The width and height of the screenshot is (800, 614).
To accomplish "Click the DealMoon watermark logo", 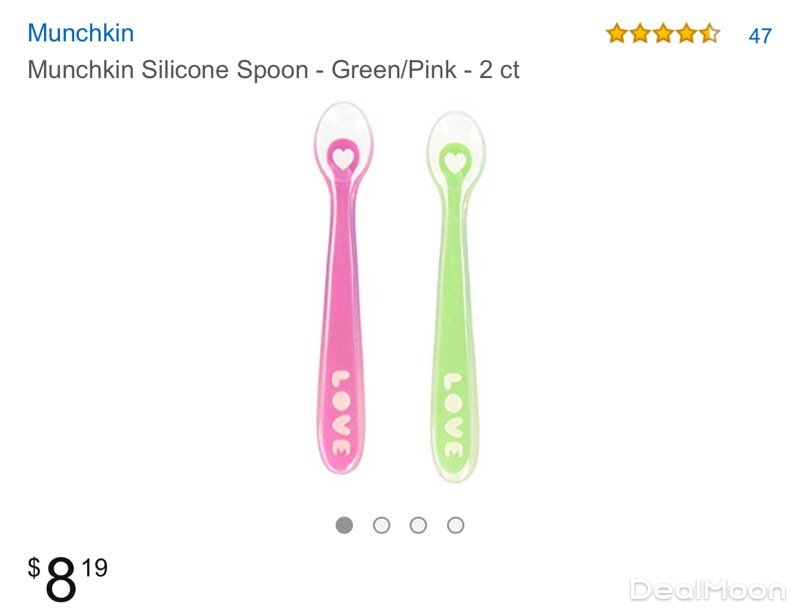I will [x=707, y=590].
